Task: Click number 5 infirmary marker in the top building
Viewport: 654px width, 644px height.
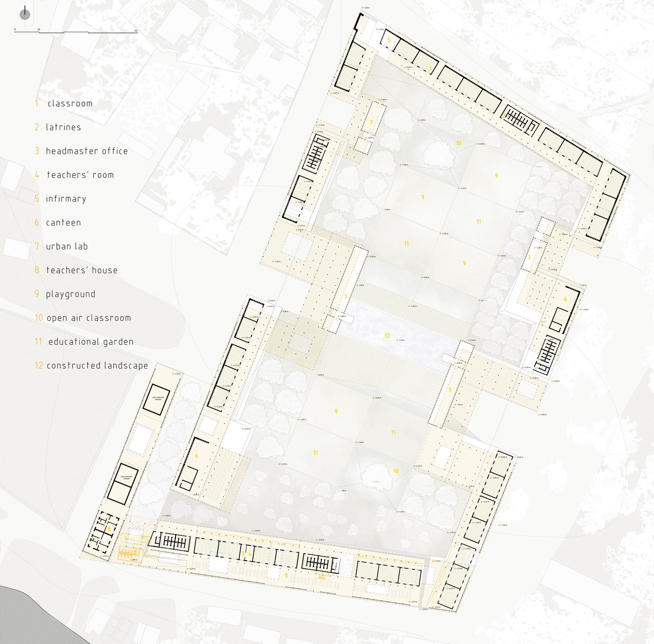Action: pos(389,40)
